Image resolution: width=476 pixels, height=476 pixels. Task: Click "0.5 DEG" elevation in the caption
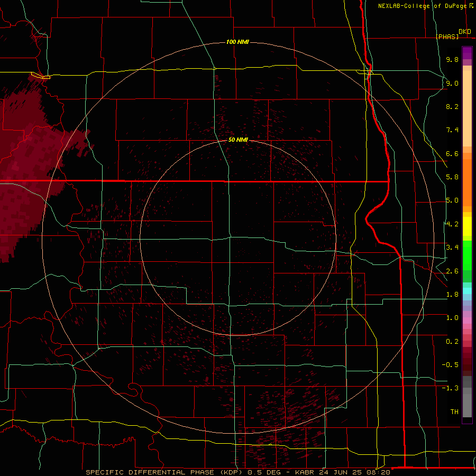pyautogui.click(x=264, y=472)
